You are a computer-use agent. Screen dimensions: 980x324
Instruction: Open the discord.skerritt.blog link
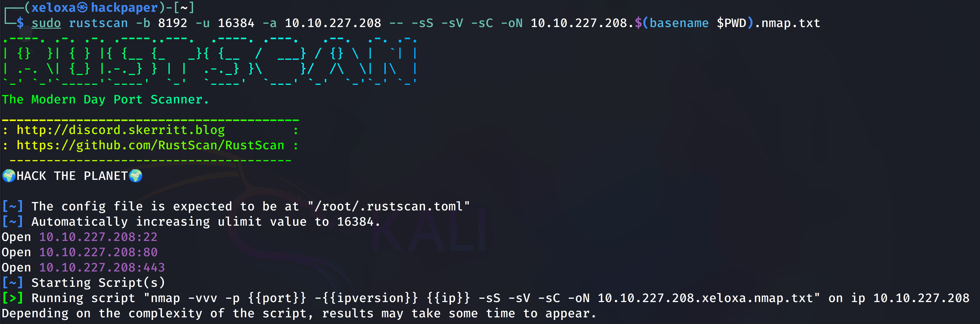(121, 130)
